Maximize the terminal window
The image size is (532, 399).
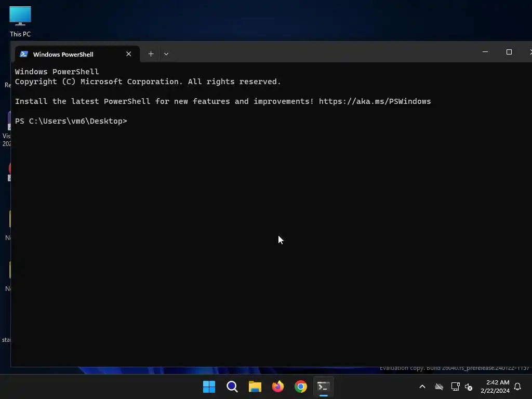coord(509,52)
